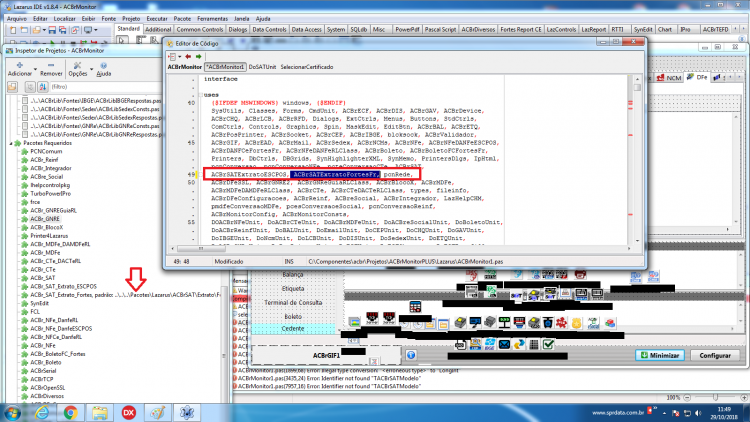Click the green forward arrow in code editor
Image resolution: width=750 pixels, height=422 pixels.
[x=199, y=56]
